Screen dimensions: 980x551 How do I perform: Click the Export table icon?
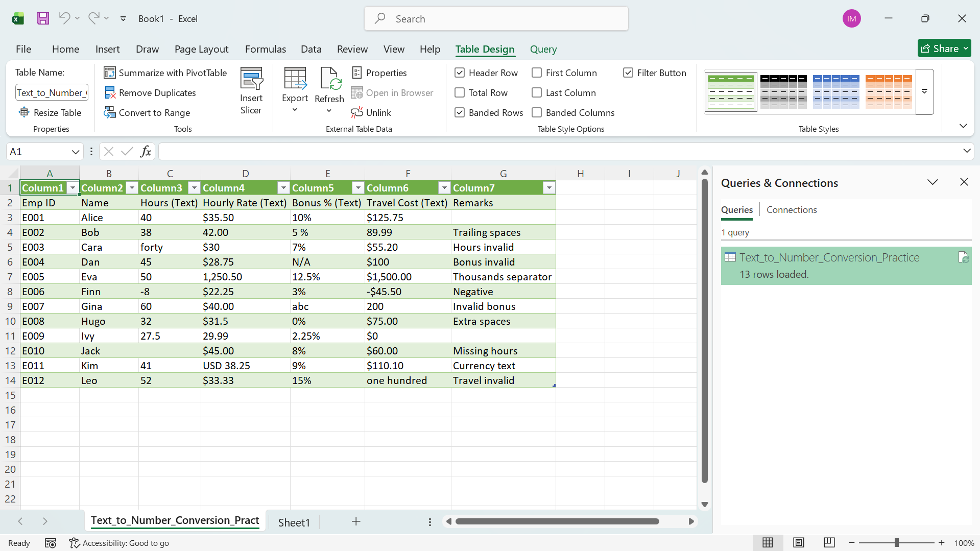[x=295, y=79]
